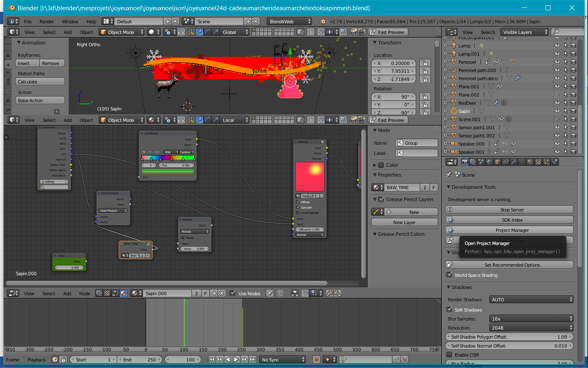
Task: Show the hidden Plane.002 object
Action: pyautogui.click(x=557, y=94)
